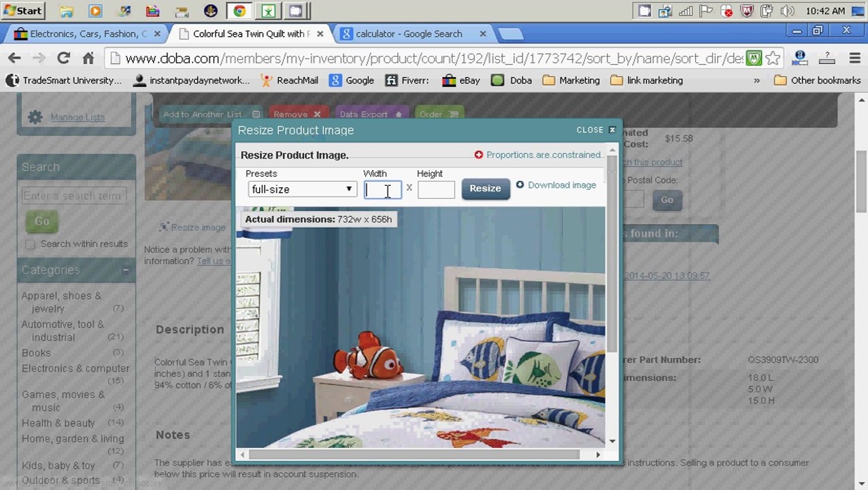Close the Resize Product Image dialog
The height and width of the screenshot is (490, 868).
click(x=596, y=130)
